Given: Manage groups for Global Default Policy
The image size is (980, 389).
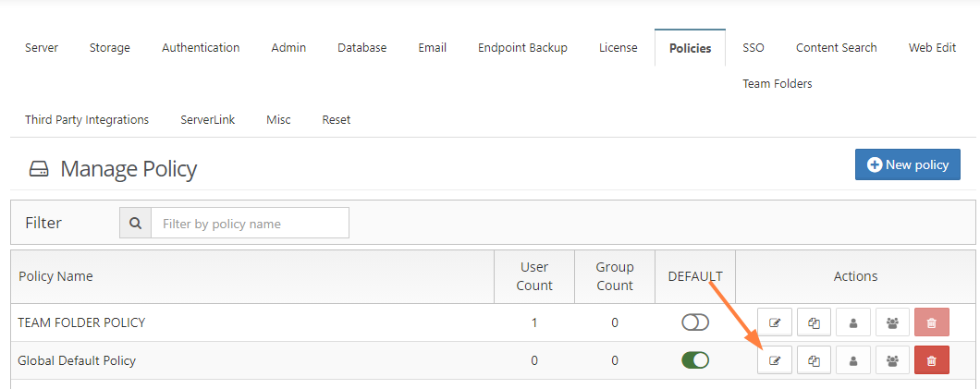Looking at the screenshot, I should pos(892,360).
